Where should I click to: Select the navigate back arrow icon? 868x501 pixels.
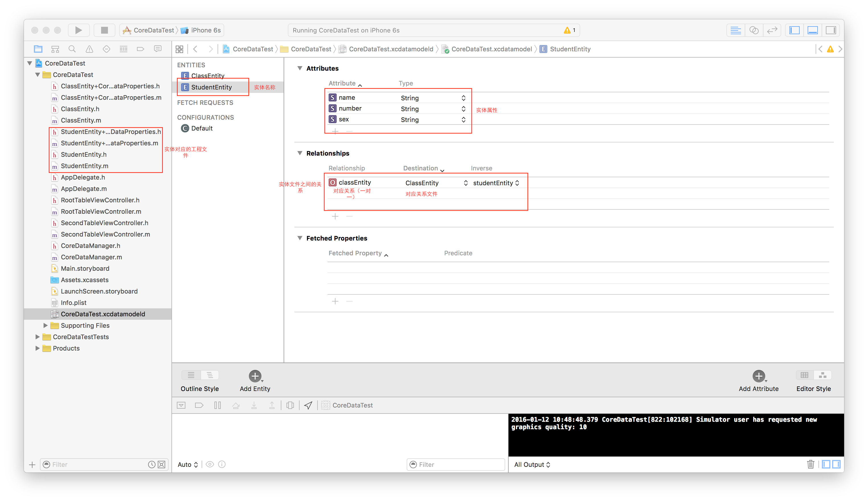[196, 49]
